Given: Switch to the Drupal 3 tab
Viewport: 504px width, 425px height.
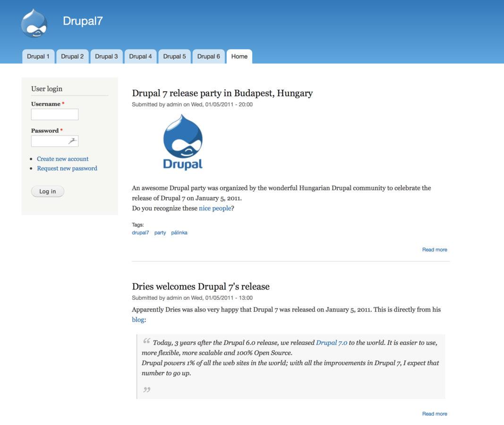Looking at the screenshot, I should pyautogui.click(x=106, y=57).
